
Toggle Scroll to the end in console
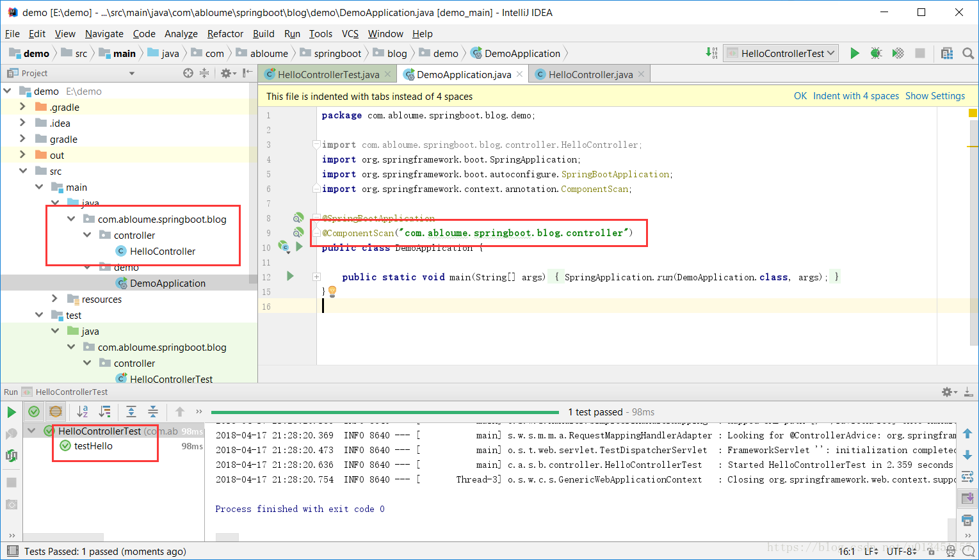click(x=967, y=498)
